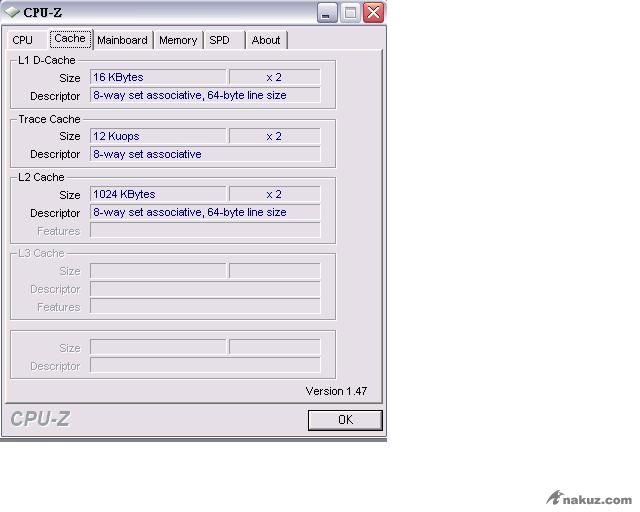Click the empty L3 Cache Features field
Screen dimensions: 640x512
(205, 307)
